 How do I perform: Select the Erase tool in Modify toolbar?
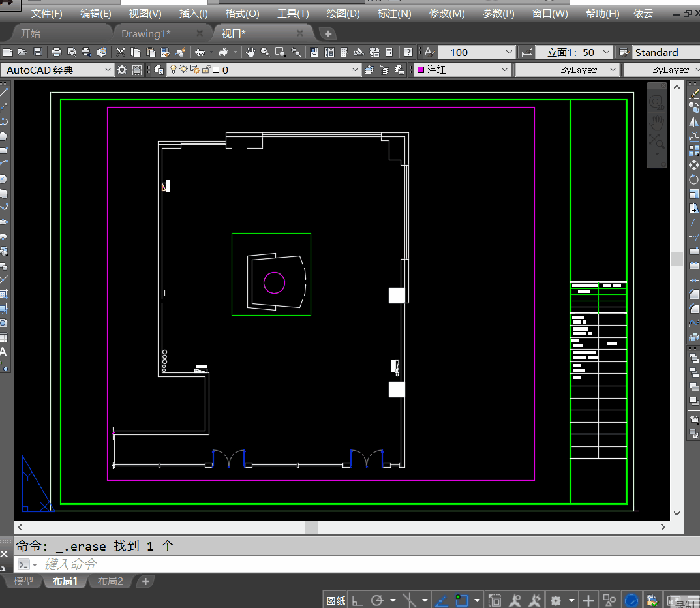pyautogui.click(x=694, y=93)
